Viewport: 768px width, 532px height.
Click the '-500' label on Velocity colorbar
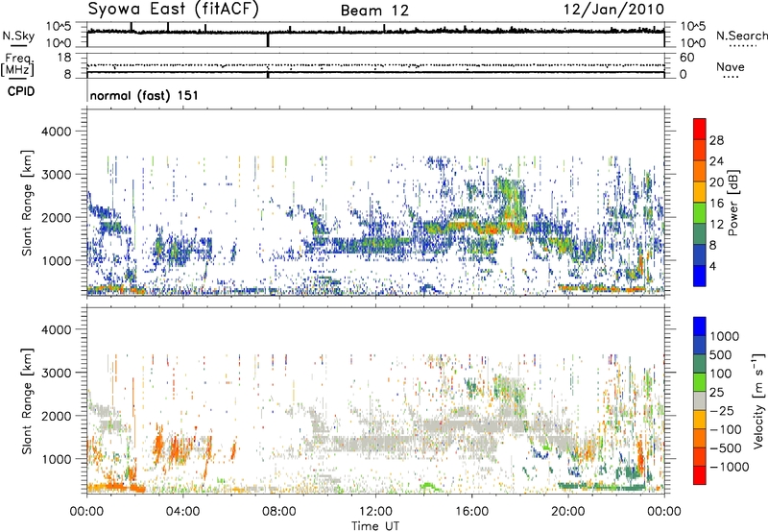click(724, 447)
